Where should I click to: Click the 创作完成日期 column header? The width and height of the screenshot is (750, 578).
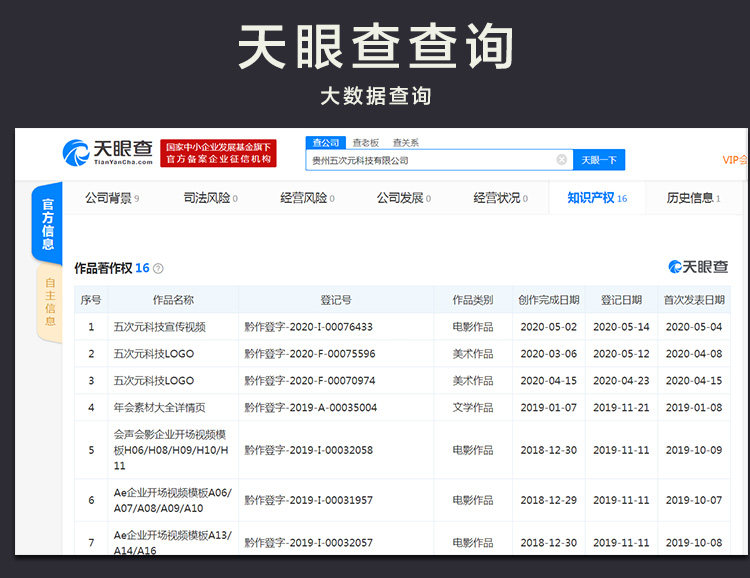(x=549, y=300)
